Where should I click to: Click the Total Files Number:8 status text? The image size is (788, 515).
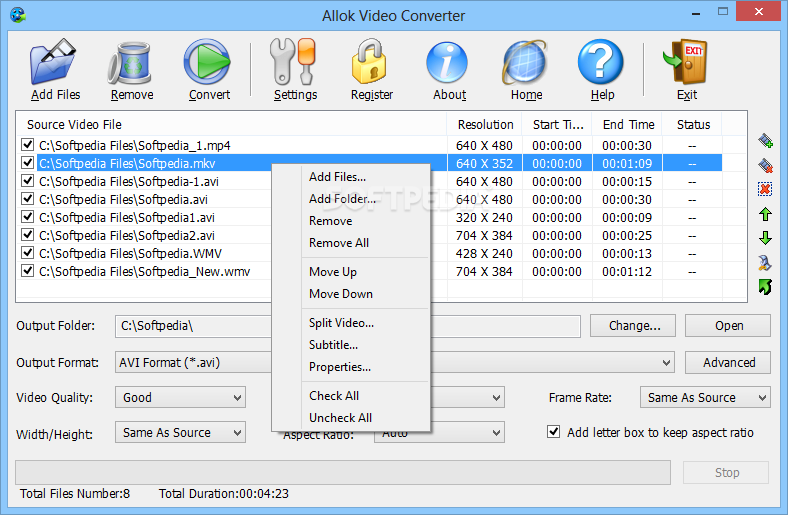75,494
